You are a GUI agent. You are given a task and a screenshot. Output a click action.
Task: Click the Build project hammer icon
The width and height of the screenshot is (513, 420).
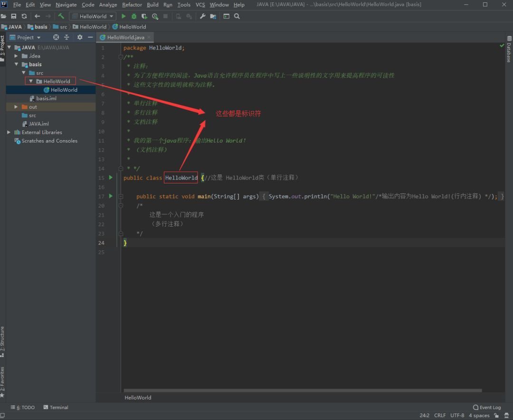[61, 16]
